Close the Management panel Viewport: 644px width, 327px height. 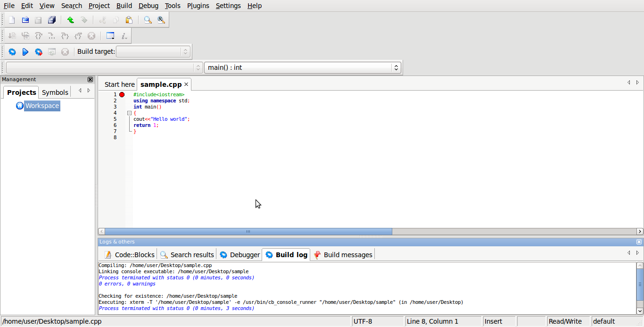click(90, 79)
